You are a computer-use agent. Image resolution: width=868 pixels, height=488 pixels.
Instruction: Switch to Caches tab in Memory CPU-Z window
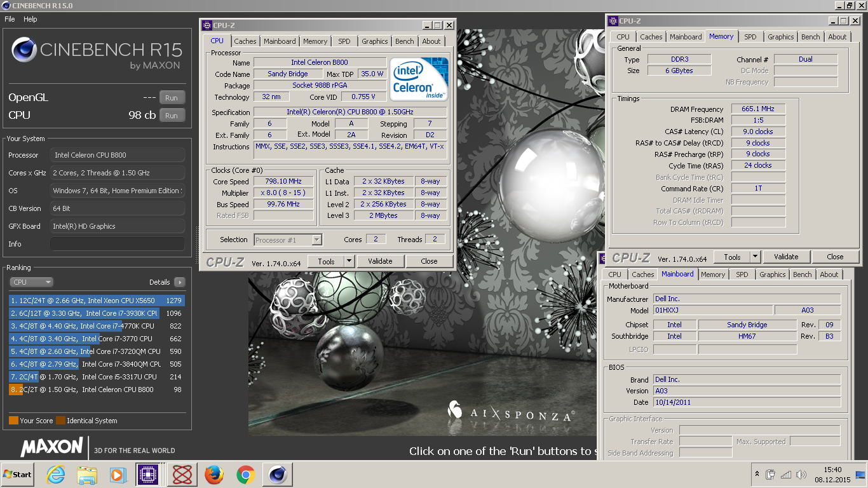point(651,37)
